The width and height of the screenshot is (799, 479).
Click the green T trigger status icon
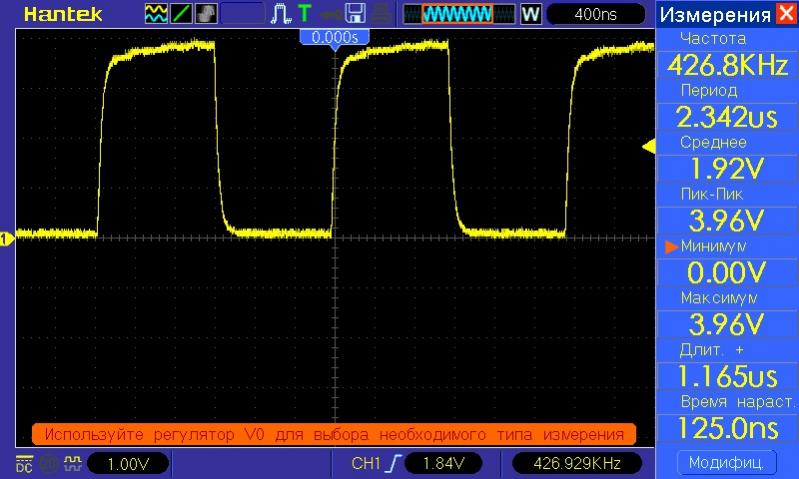pos(304,14)
